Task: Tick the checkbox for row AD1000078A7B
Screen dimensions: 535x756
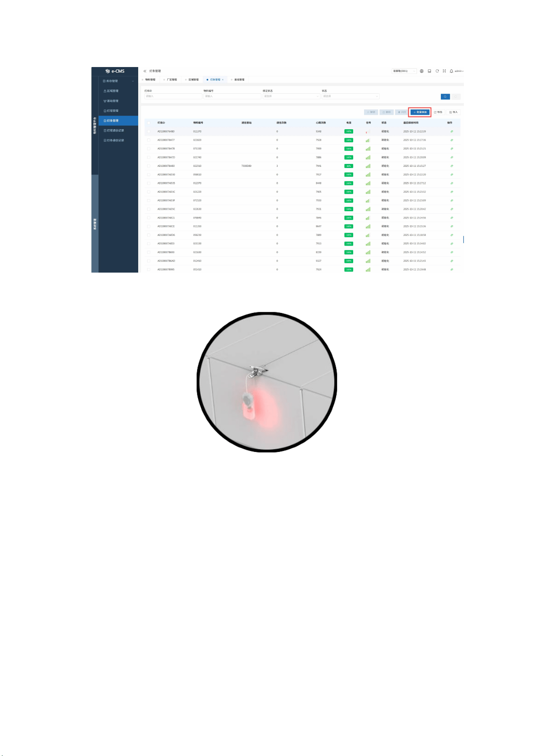Action: (x=149, y=149)
